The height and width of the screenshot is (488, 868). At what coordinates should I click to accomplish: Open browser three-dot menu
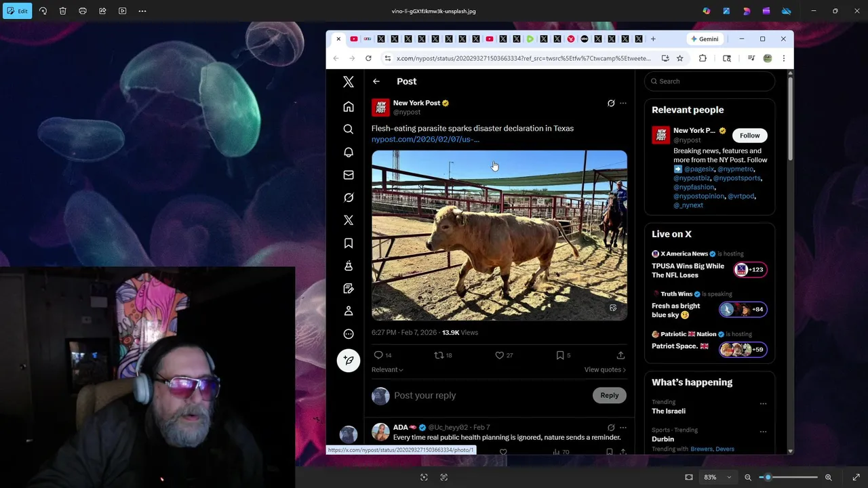(784, 58)
